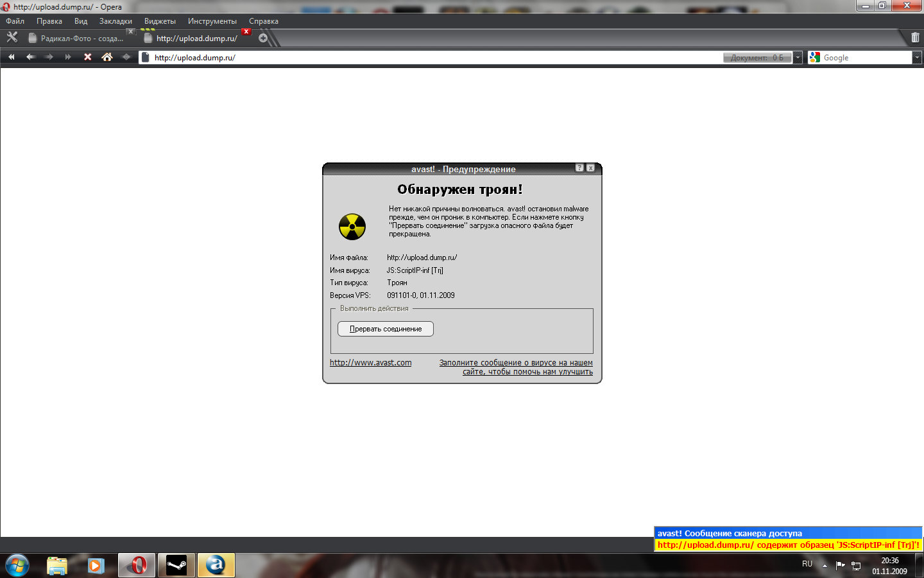Click the Show desktop strip
The image size is (924, 578).
coord(919,566)
